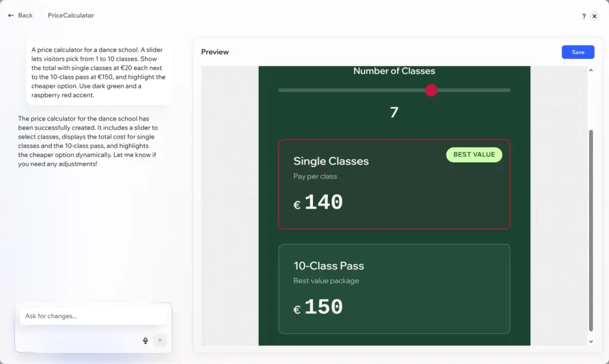This screenshot has width=609, height=364.
Task: Click the Number of Classes slider track
Action: (x=394, y=90)
